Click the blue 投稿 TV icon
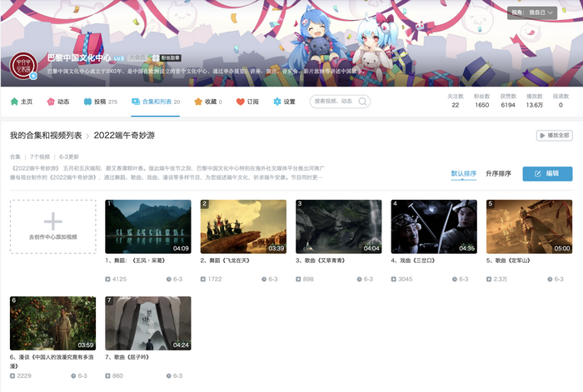583x392 pixels. 87,102
